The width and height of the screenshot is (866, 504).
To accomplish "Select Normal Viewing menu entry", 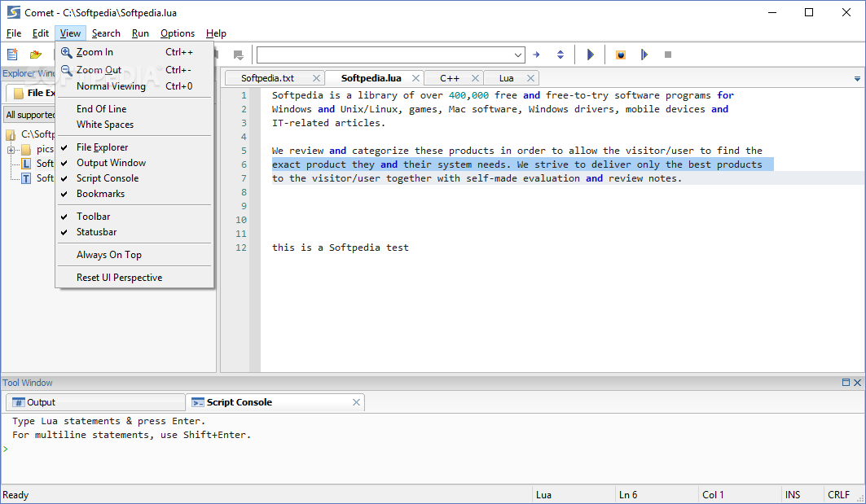I will 134,86.
